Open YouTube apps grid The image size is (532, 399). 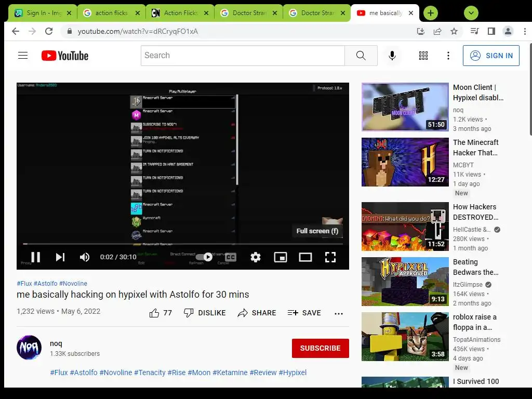coord(423,55)
